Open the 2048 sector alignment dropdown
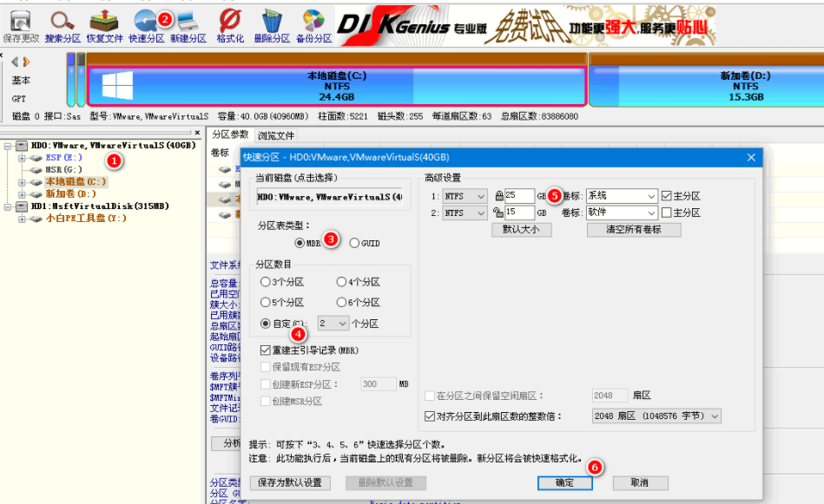Image resolution: width=824 pixels, height=504 pixels. [656, 416]
